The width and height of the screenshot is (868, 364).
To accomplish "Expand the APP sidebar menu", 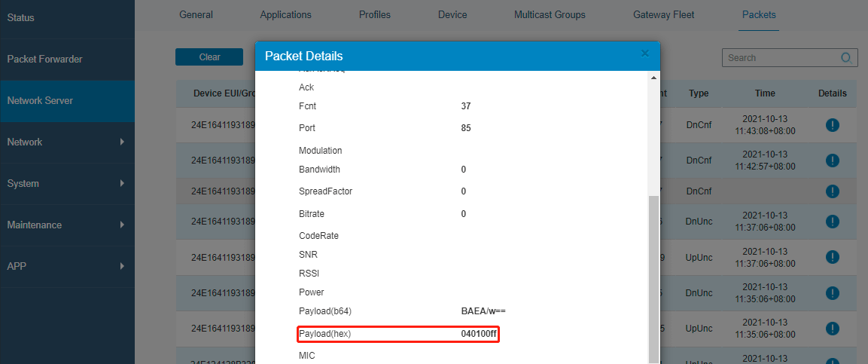I will click(x=66, y=266).
